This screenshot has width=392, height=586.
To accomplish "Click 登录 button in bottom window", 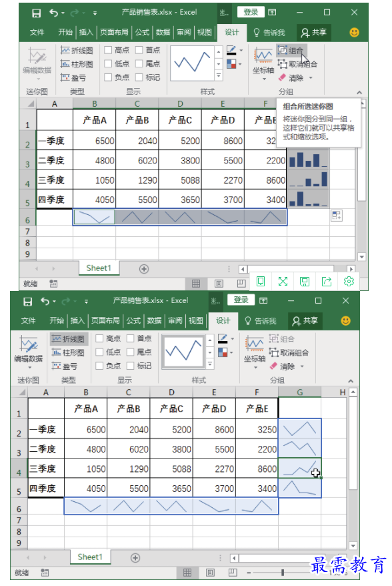I will 241,300.
